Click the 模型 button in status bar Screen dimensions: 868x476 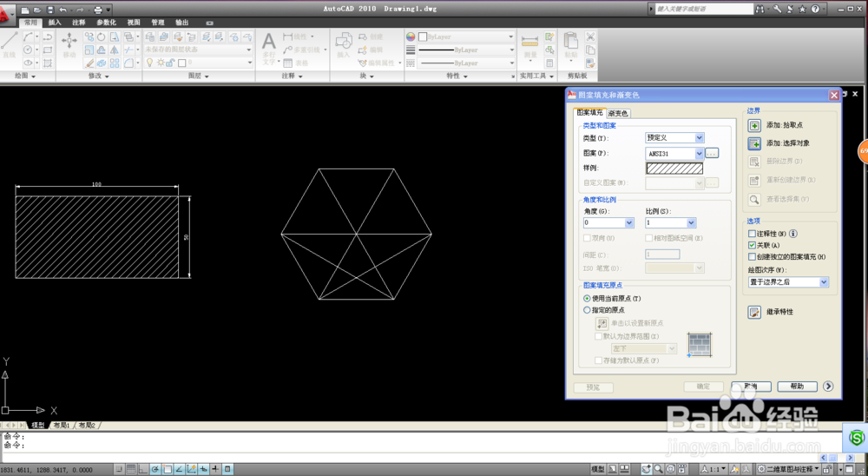coord(598,469)
